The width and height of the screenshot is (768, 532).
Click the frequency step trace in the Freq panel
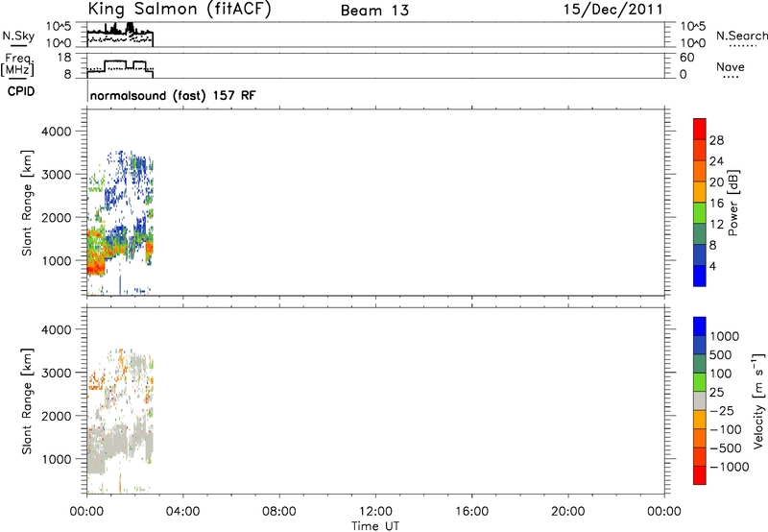[x=120, y=67]
